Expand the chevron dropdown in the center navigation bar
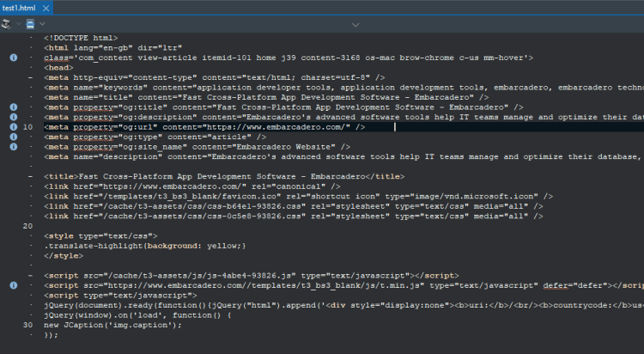Image resolution: width=644 pixels, height=354 pixels. tap(355, 25)
